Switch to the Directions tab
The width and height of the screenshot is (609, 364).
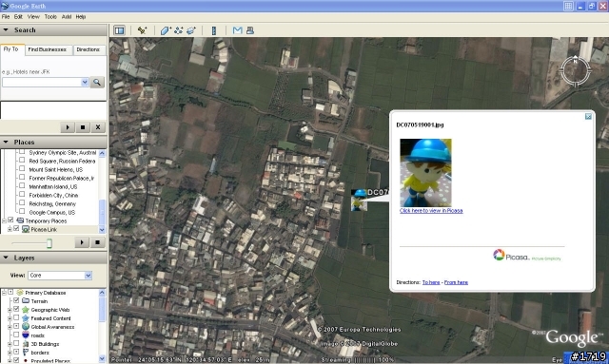[x=88, y=49]
